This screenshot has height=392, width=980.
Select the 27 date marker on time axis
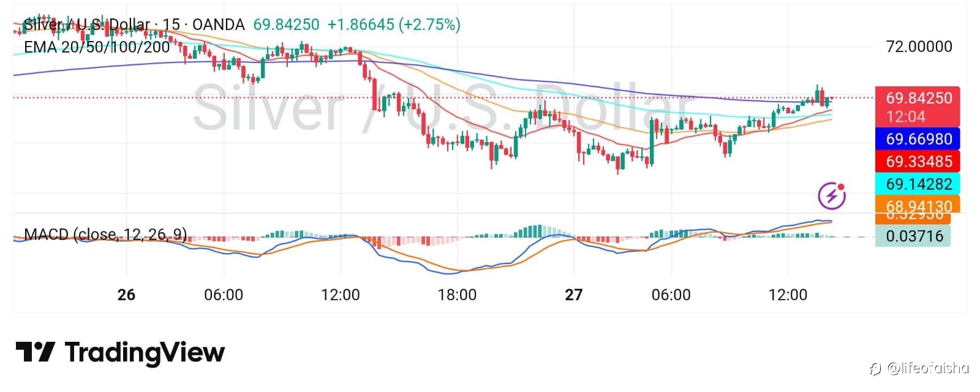pos(573,295)
